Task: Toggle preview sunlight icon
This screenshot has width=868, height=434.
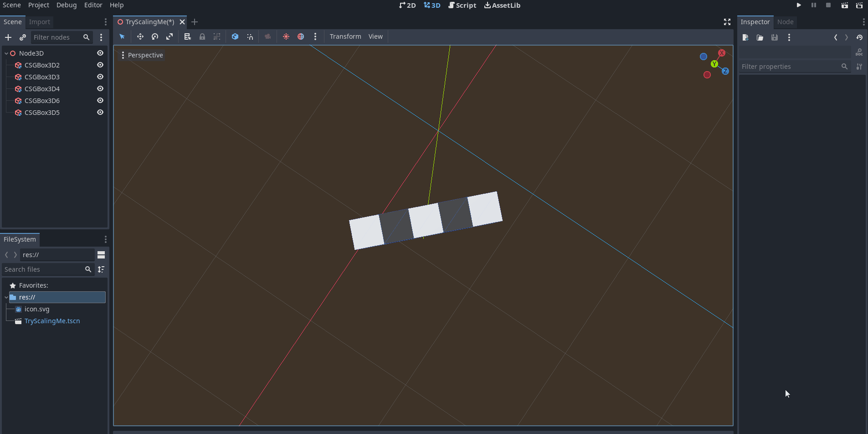Action: pos(286,36)
